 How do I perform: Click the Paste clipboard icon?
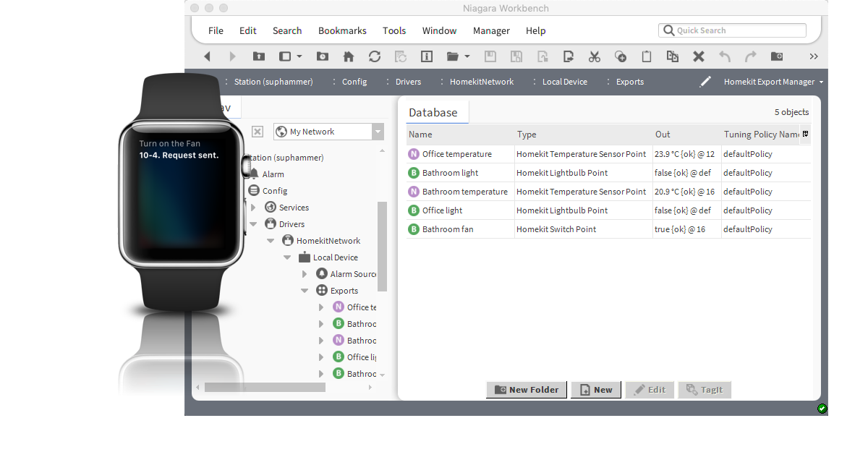(x=647, y=56)
